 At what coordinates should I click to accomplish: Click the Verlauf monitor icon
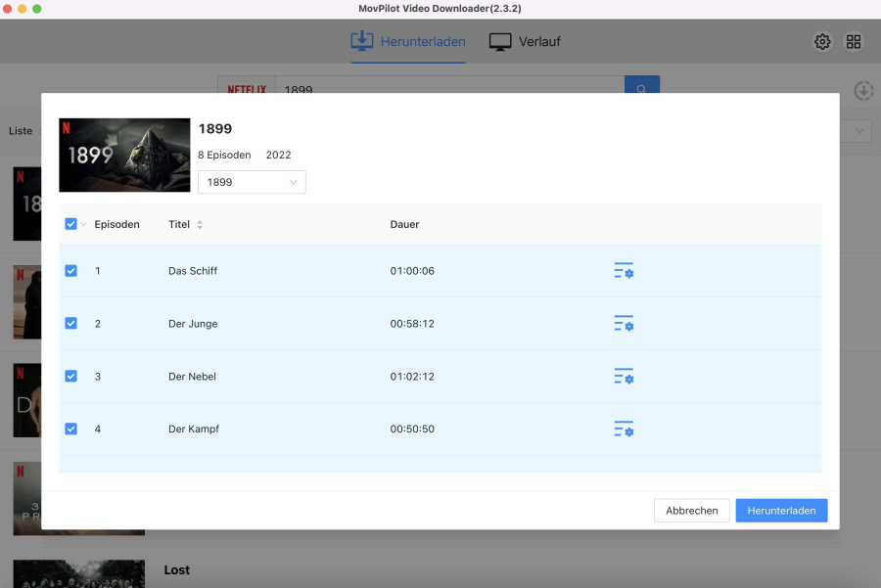(499, 41)
